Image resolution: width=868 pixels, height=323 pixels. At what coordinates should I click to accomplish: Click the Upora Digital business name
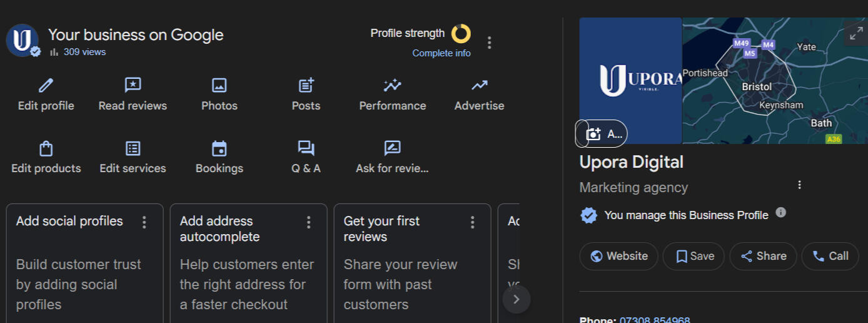click(x=632, y=162)
